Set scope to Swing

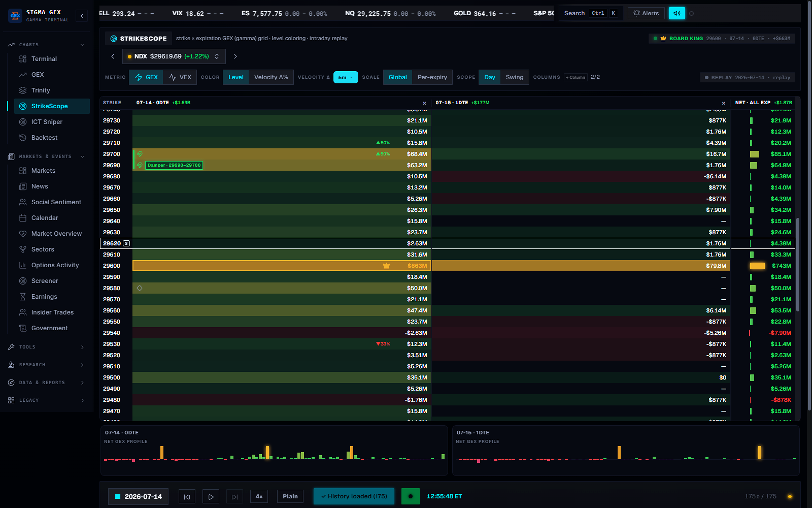[x=515, y=77]
